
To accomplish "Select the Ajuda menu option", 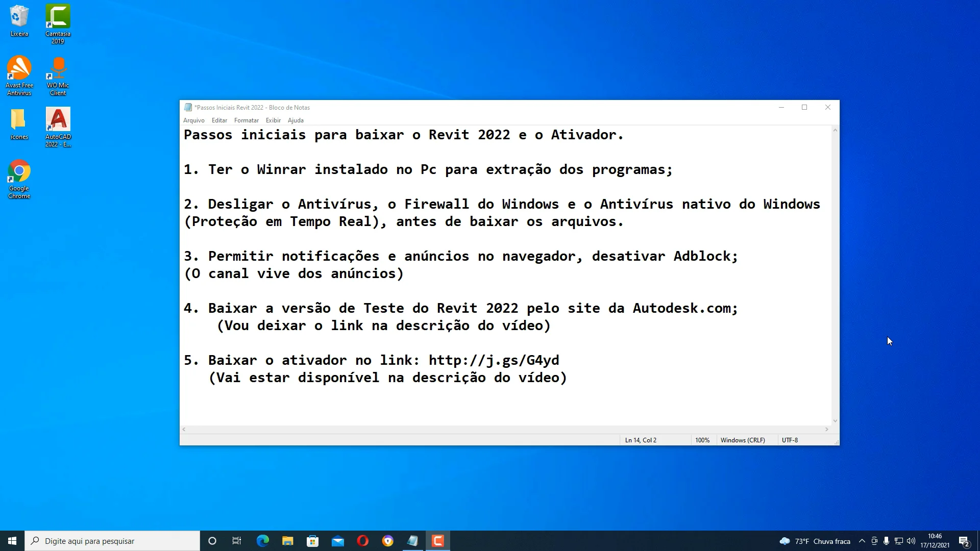I will pyautogui.click(x=296, y=120).
